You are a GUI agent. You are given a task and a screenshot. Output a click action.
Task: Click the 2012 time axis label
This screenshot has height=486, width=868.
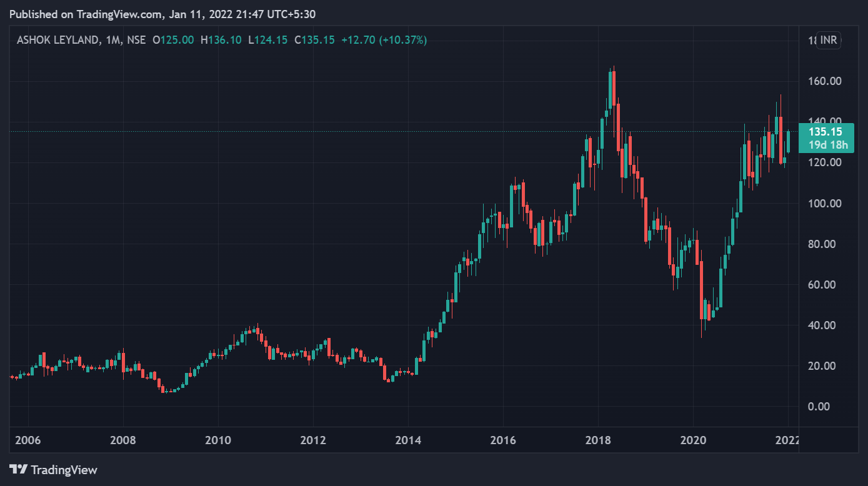pyautogui.click(x=313, y=440)
